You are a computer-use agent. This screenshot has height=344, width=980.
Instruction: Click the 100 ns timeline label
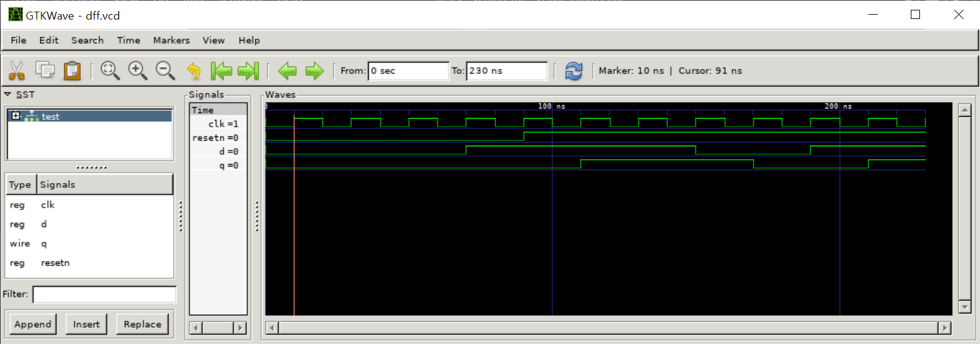pyautogui.click(x=551, y=106)
